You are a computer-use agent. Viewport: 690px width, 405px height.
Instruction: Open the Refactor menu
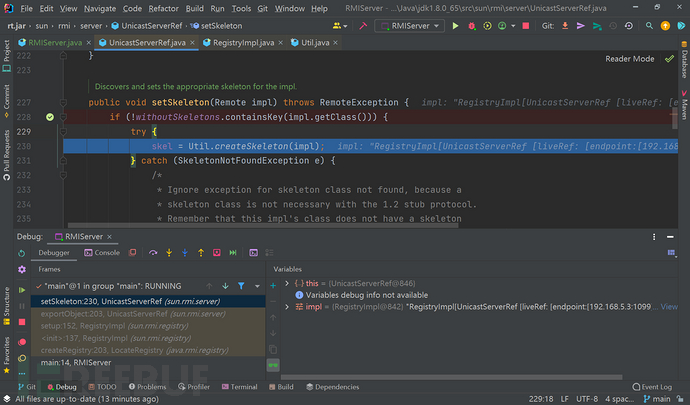tap(163, 8)
